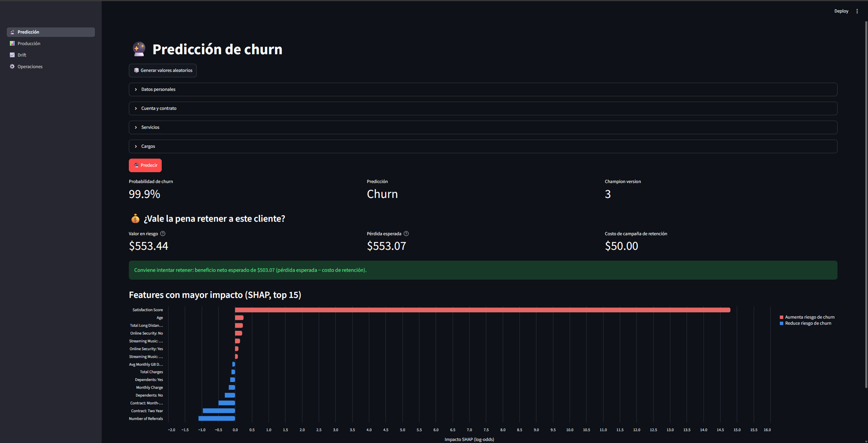This screenshot has height=443, width=868.
Task: Click the Satisfaction Score red bar
Action: click(482, 310)
